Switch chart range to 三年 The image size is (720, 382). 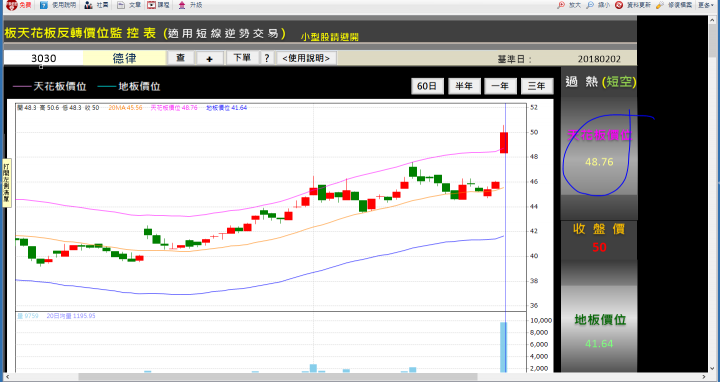tap(537, 86)
